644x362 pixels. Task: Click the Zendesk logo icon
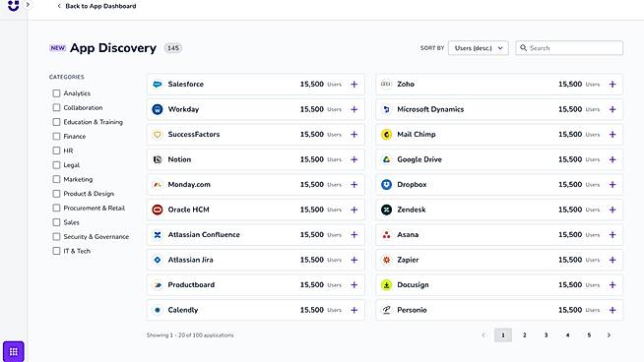coord(386,210)
